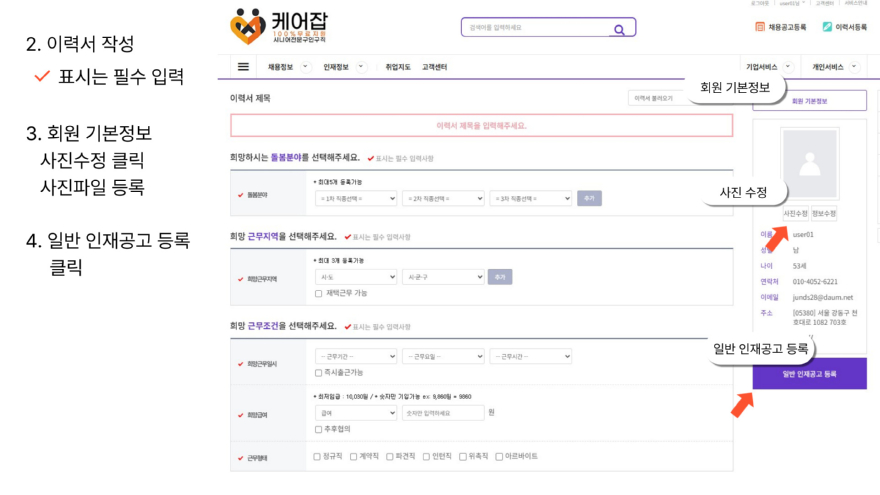This screenshot has height=495, width=880.
Task: Open 취업지도 in the navigation menu
Action: pyautogui.click(x=398, y=67)
